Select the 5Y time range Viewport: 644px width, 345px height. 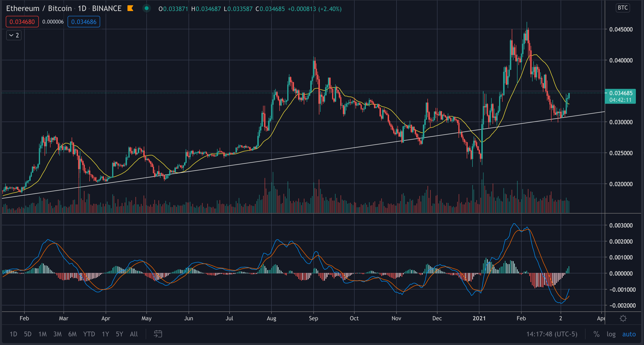(x=120, y=334)
